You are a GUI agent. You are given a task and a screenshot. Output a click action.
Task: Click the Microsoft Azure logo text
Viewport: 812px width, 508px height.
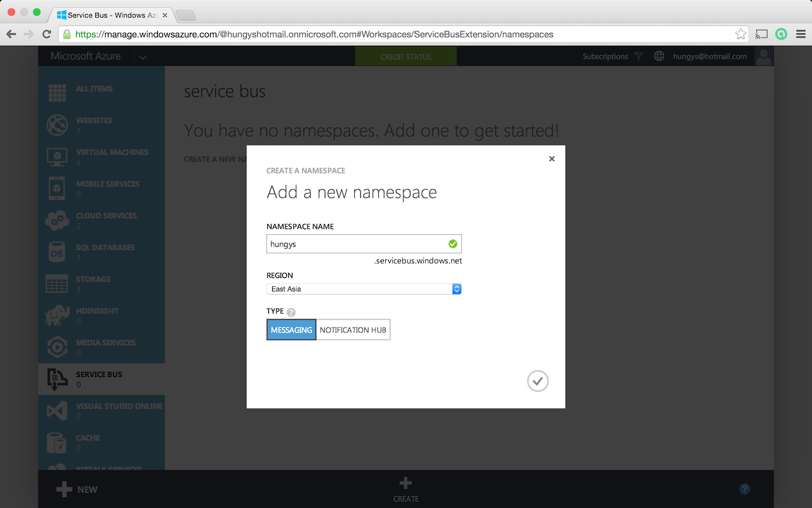tap(86, 56)
